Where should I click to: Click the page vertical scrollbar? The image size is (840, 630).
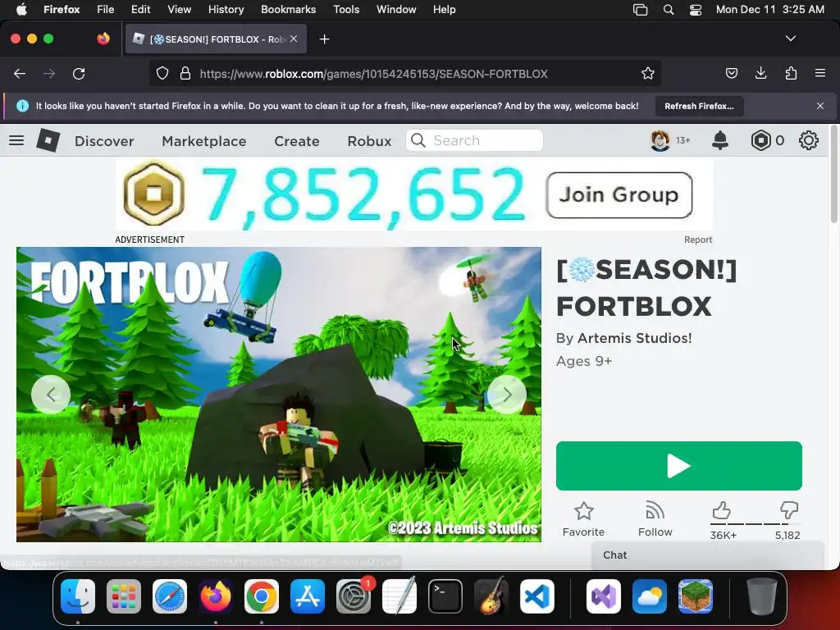pyautogui.click(x=833, y=175)
